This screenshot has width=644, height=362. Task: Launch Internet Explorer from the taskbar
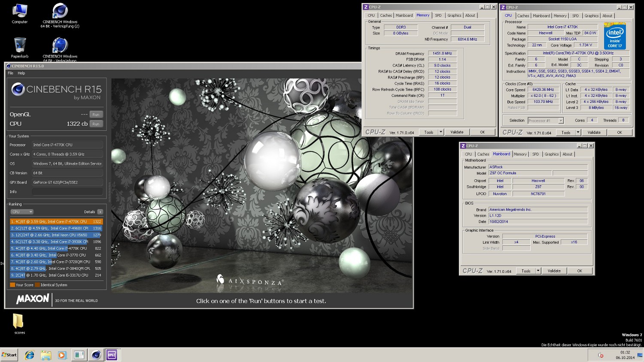pos(29,355)
